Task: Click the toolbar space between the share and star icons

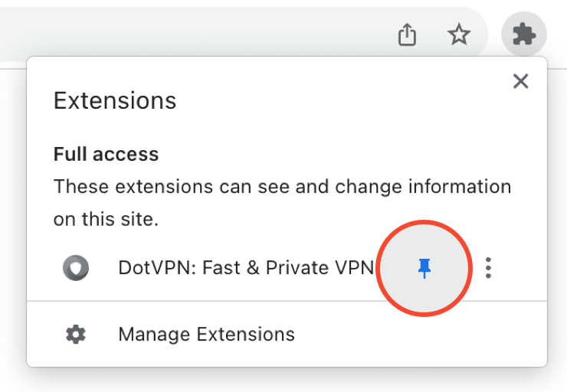Action: [433, 34]
